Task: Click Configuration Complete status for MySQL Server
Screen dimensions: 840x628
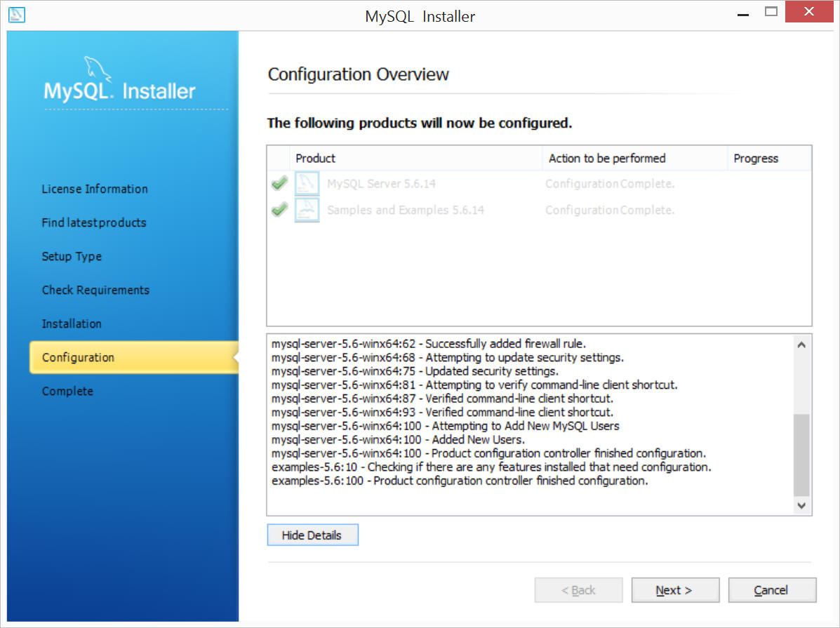Action: [x=610, y=184]
